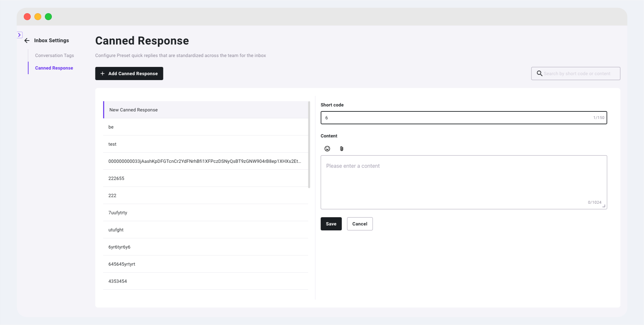The height and width of the screenshot is (325, 644).
Task: Open the emoji picker icon
Action: pyautogui.click(x=327, y=149)
